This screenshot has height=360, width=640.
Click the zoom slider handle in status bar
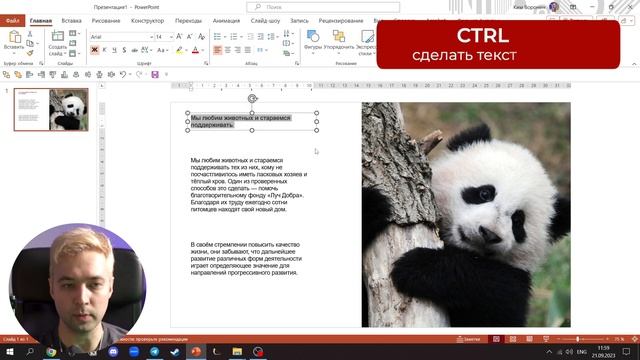(x=578, y=339)
